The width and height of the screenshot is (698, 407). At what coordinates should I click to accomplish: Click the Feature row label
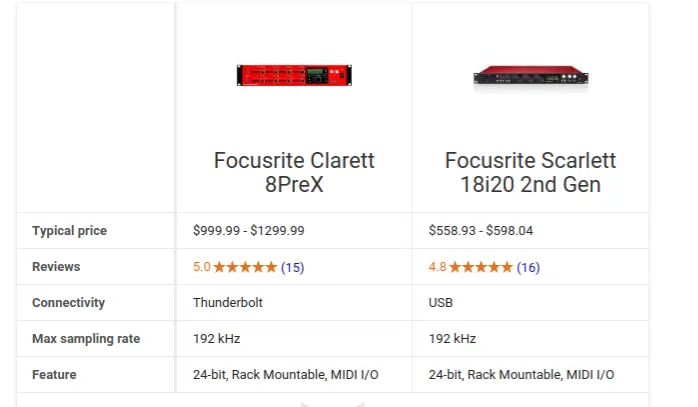coord(54,375)
